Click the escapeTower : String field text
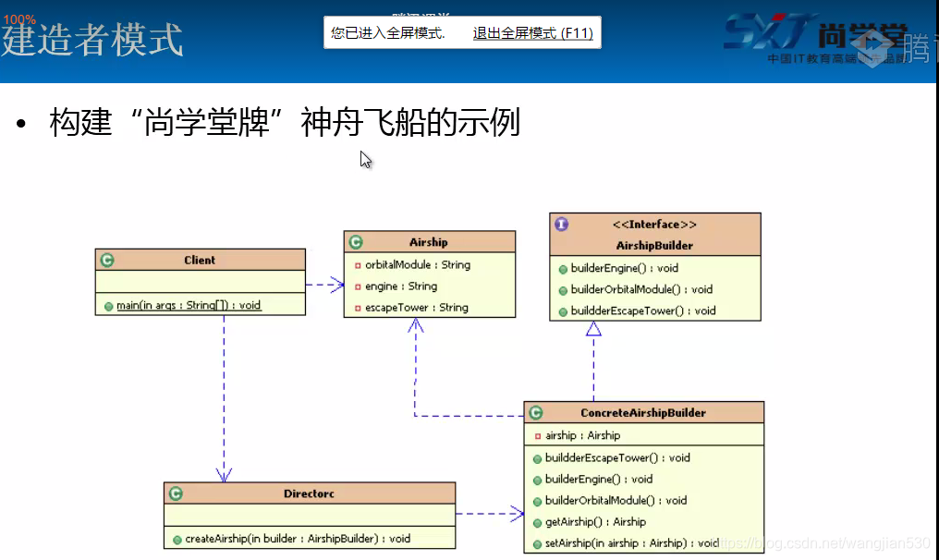939x560 pixels. tap(417, 307)
